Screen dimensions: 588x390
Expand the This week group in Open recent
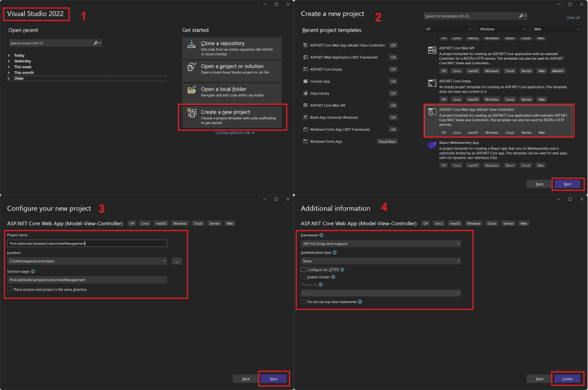pos(9,67)
